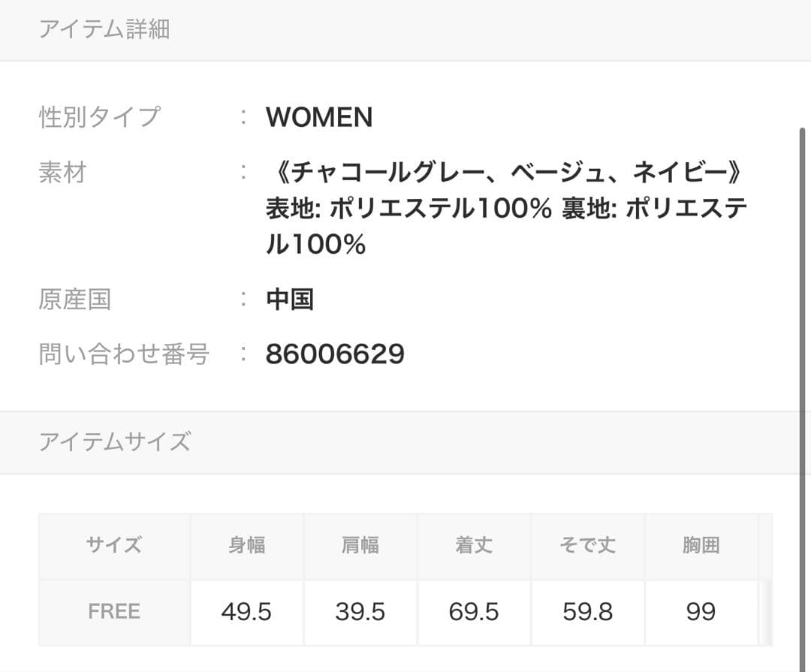This screenshot has height=672, width=811.
Task: Click the 身幅 column header
Action: [x=246, y=545]
